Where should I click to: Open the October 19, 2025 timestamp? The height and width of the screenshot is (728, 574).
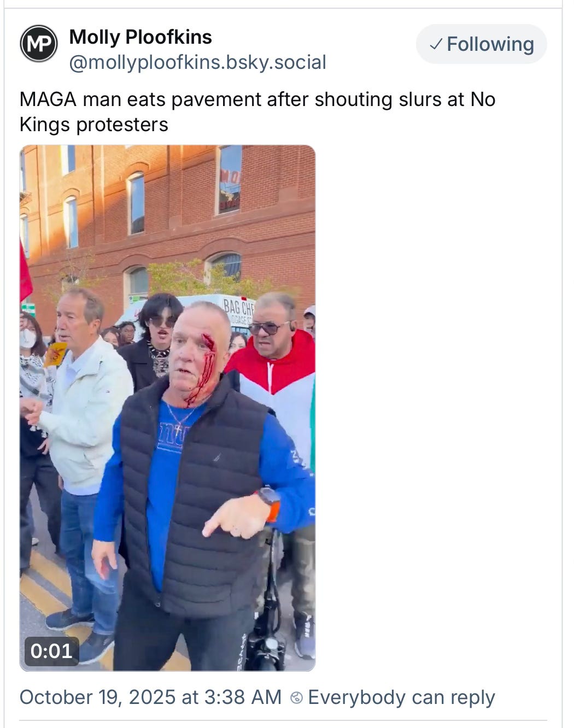pos(150,697)
